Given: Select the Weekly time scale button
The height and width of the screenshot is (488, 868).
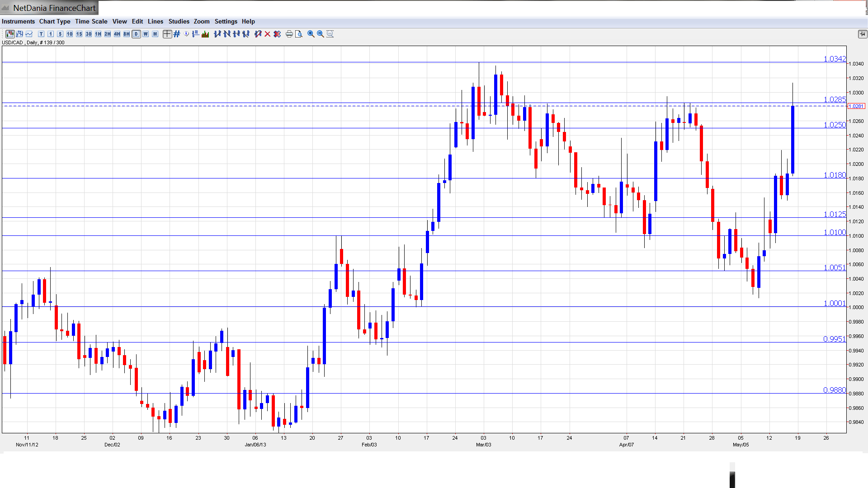Looking at the screenshot, I should pos(146,34).
